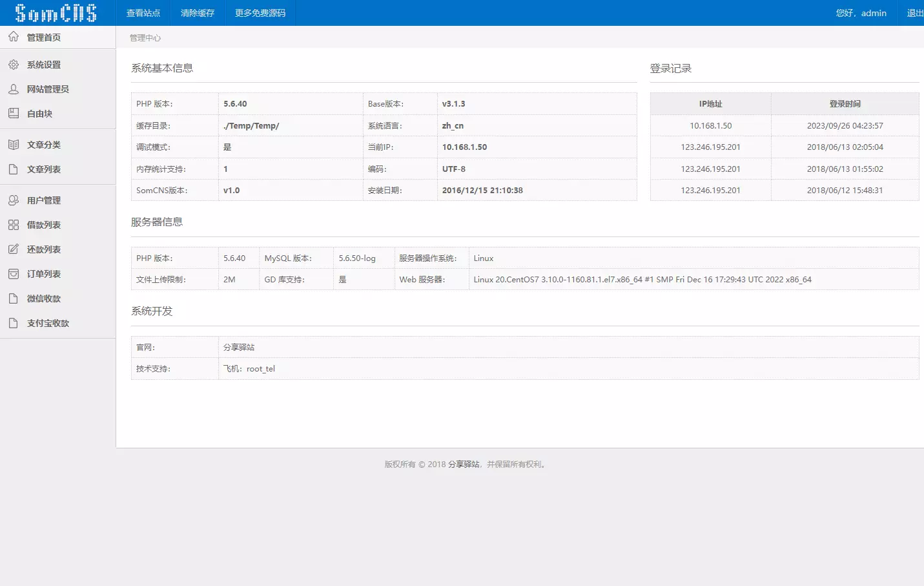This screenshot has height=586, width=924.
Task: Click login time 2018/06/13 01:55:02
Action: [845, 169]
